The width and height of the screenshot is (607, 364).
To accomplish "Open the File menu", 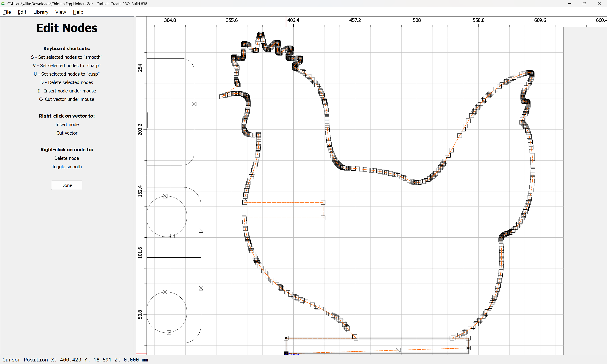I will (x=7, y=12).
